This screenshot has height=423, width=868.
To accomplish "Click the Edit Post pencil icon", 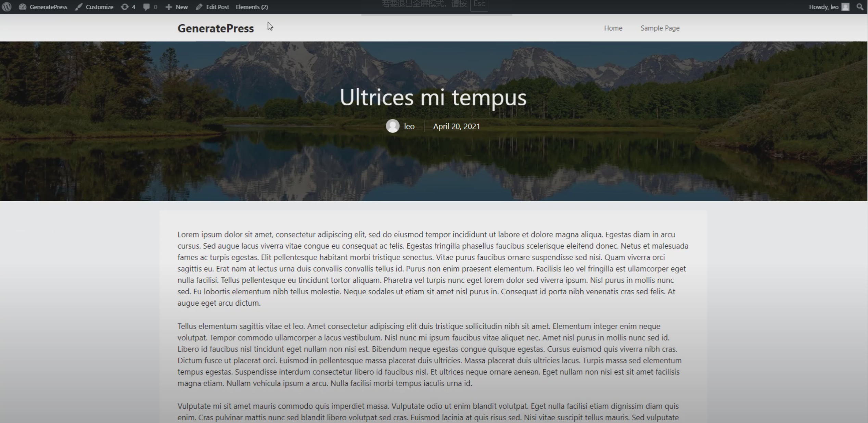I will [199, 7].
